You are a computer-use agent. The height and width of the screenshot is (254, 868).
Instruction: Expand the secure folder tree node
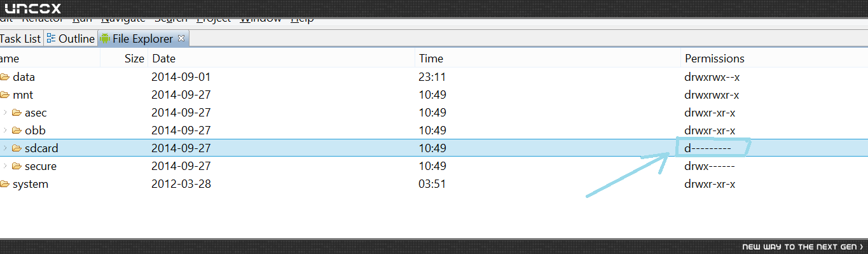[5, 166]
